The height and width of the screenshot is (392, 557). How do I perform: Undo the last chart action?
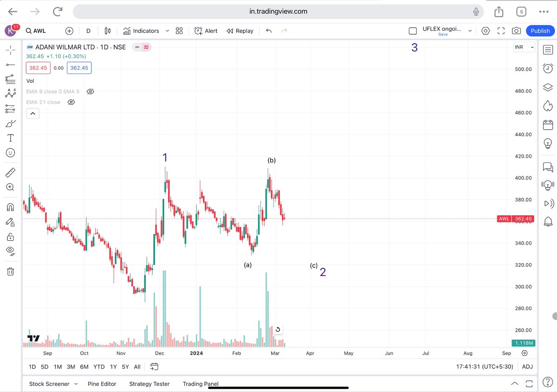(269, 31)
